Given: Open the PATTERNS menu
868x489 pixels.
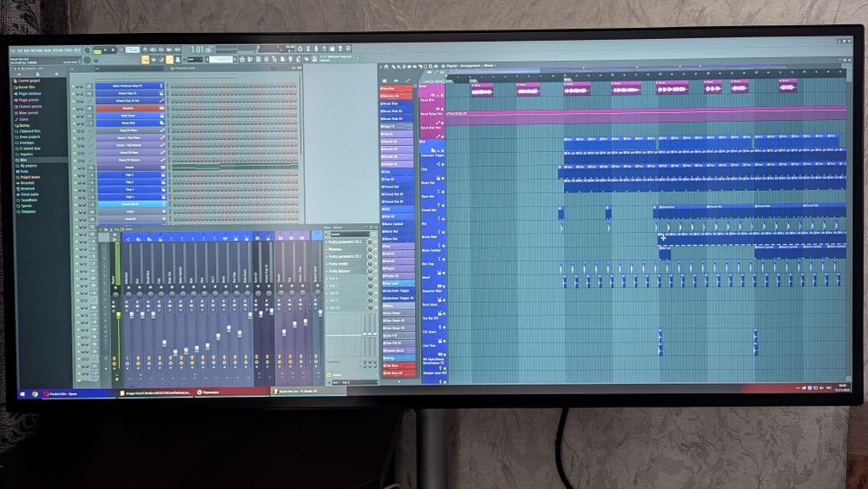Looking at the screenshot, I should click(36, 50).
